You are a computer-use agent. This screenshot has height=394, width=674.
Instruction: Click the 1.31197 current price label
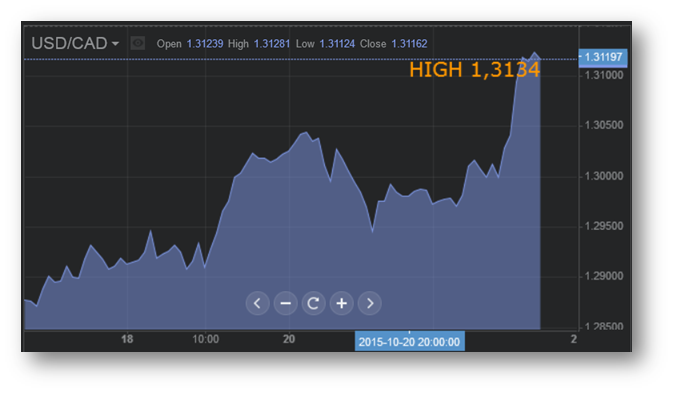(603, 57)
